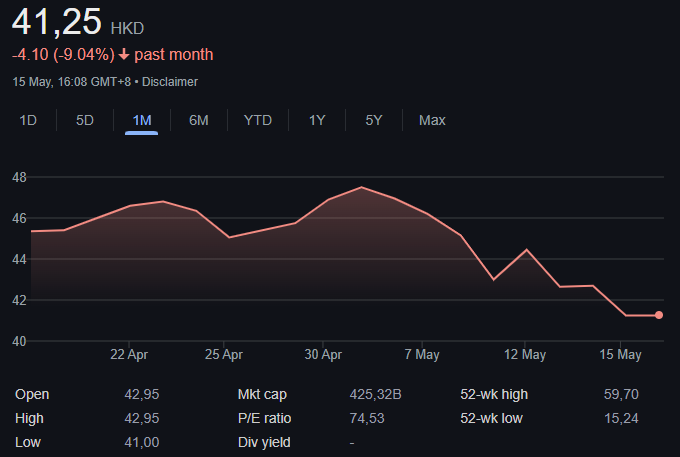Show the Max range chart
This screenshot has height=457, width=680.
coord(432,120)
